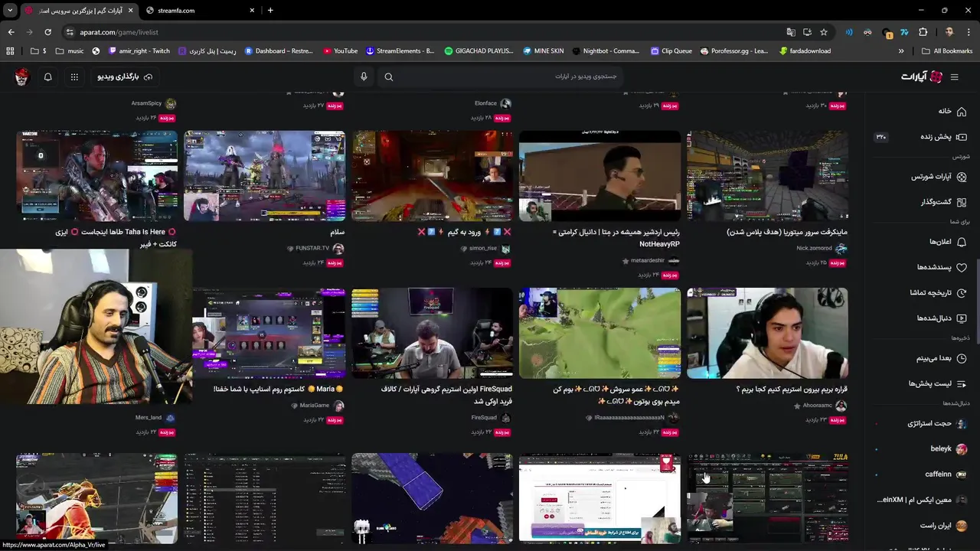Open the music bookmarks folder
This screenshot has height=551, width=980.
pyautogui.click(x=70, y=51)
